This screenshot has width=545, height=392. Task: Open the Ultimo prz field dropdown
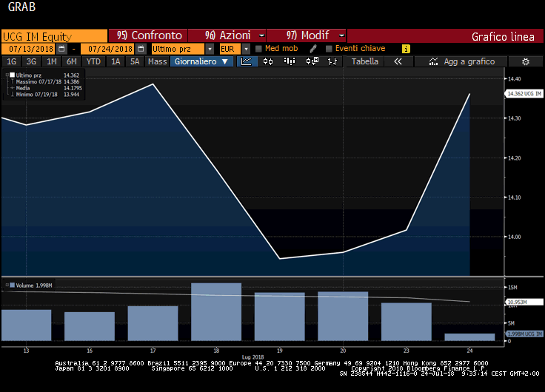pos(210,49)
